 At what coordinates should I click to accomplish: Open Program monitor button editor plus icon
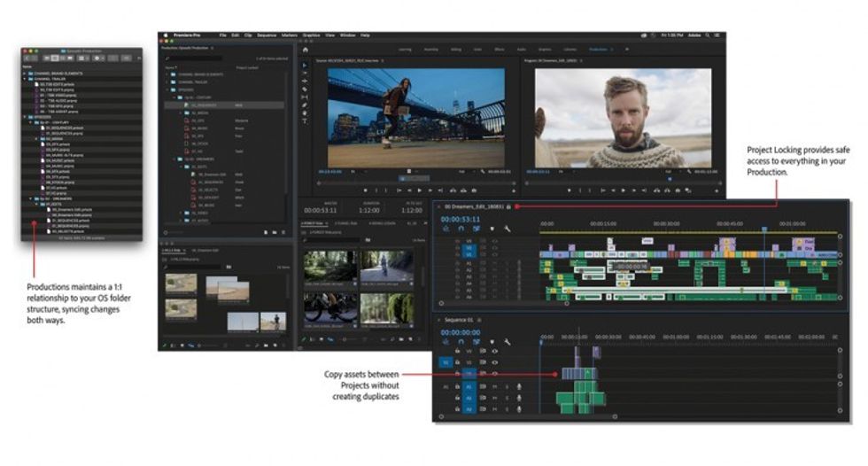tap(717, 190)
